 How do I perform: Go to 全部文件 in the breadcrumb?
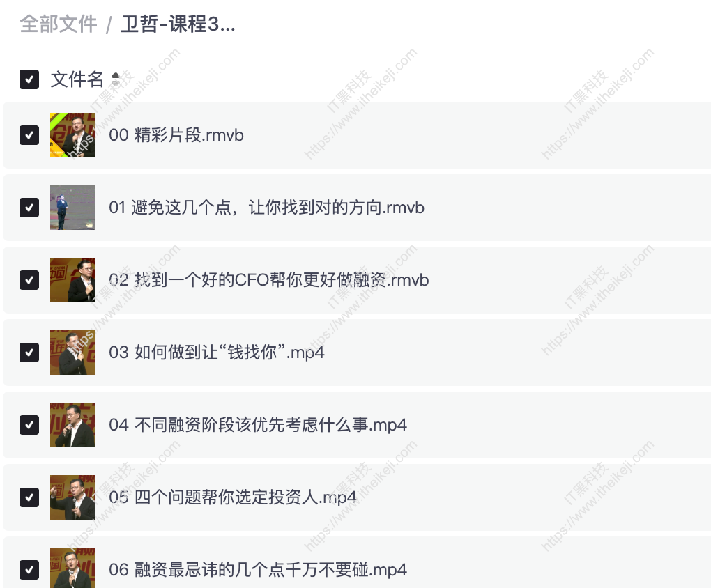[x=59, y=24]
